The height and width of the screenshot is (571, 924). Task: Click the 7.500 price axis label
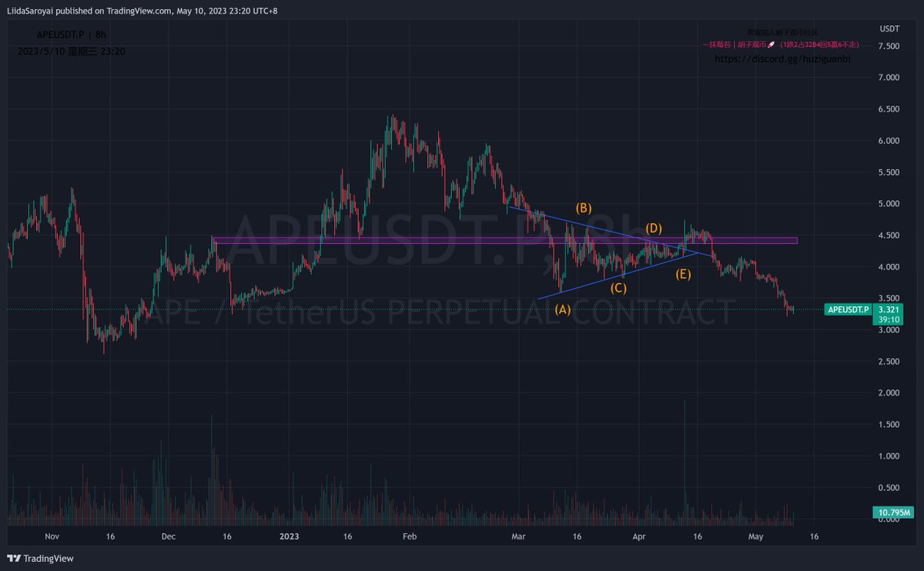(888, 46)
